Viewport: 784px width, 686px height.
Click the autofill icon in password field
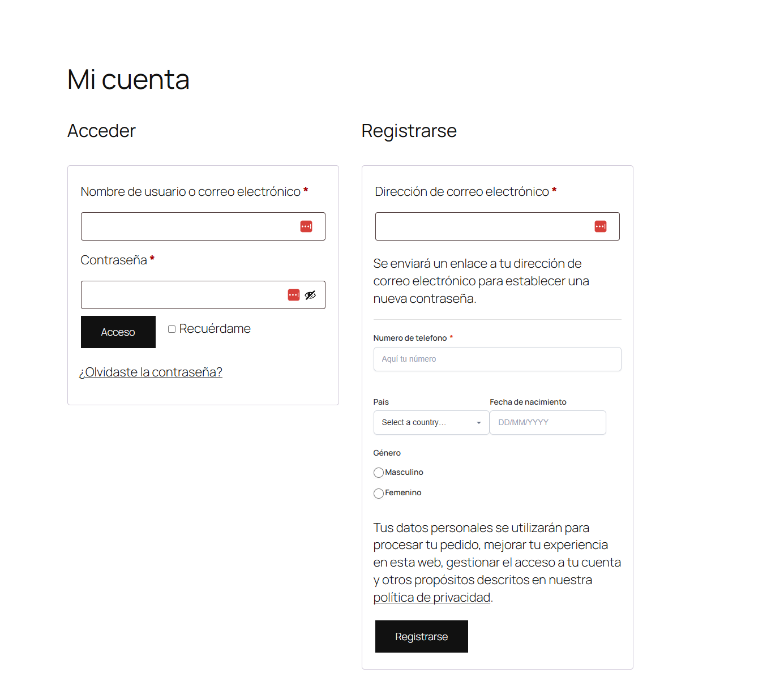pos(293,295)
